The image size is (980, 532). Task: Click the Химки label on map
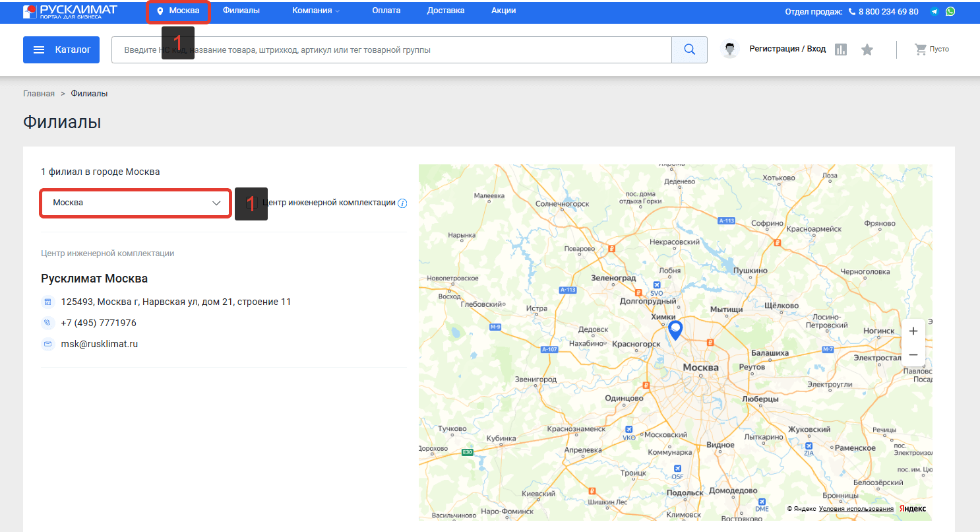pos(663,317)
